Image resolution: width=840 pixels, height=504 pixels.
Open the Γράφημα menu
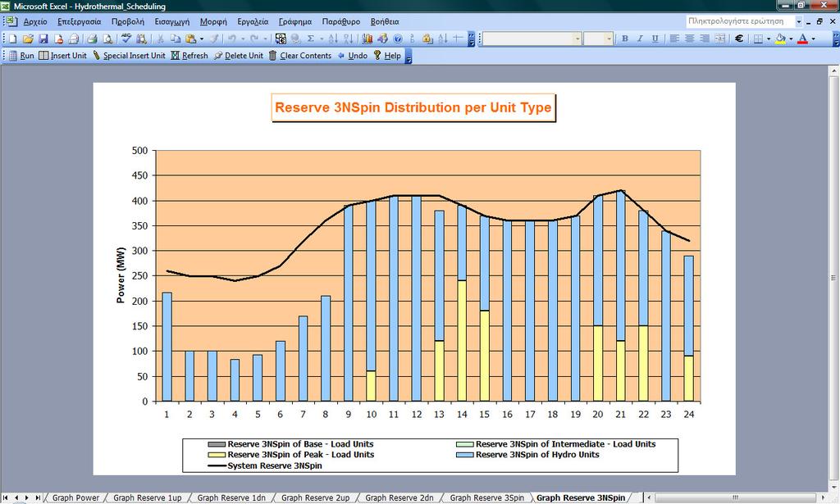pos(295,22)
